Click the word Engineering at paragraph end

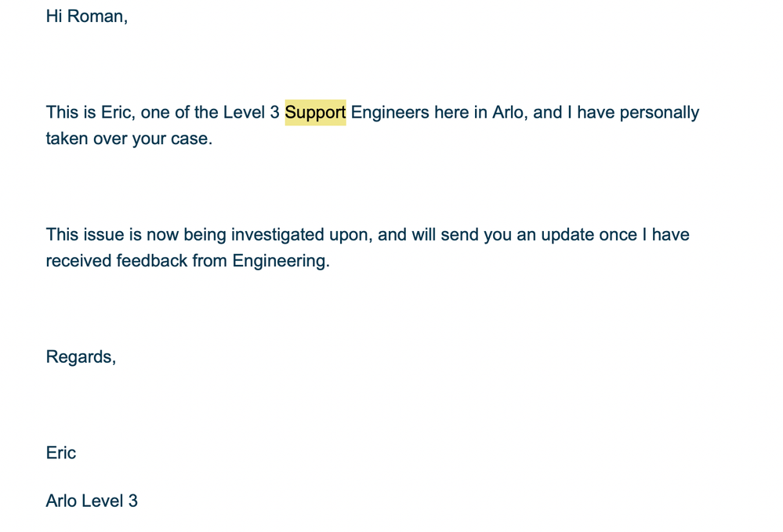pyautogui.click(x=281, y=261)
